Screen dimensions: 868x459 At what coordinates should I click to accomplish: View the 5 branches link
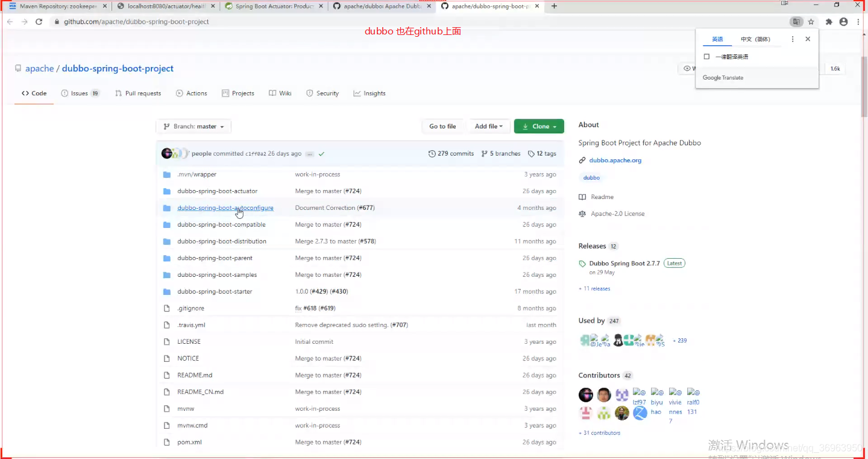click(501, 154)
